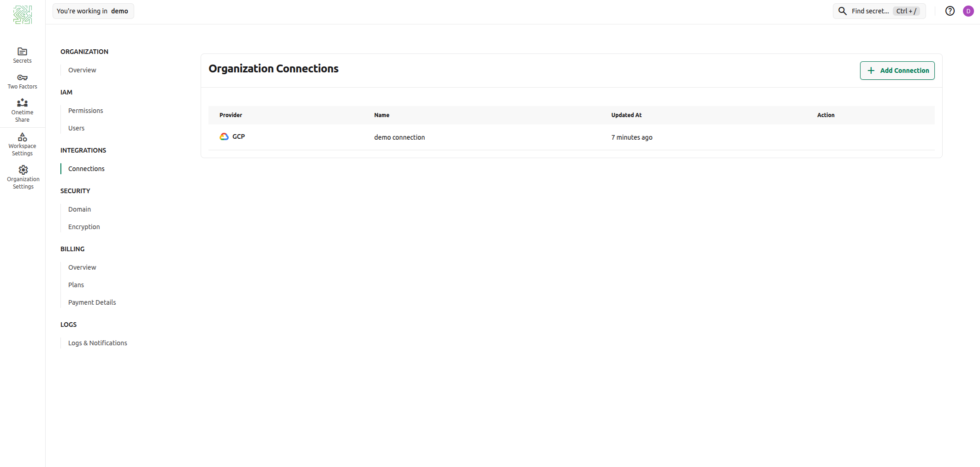Screen dimensions: 980x467
Task: Click the app logo in top-left corner
Action: tap(22, 15)
